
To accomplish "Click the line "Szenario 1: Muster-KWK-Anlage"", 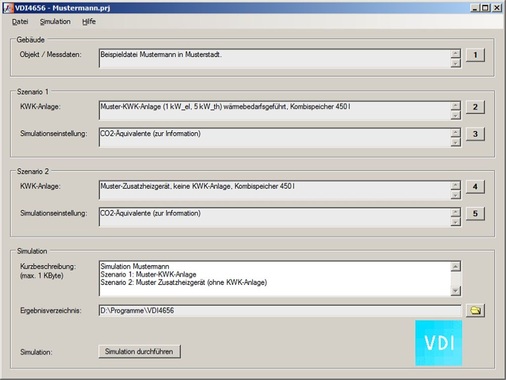I will coord(148,275).
